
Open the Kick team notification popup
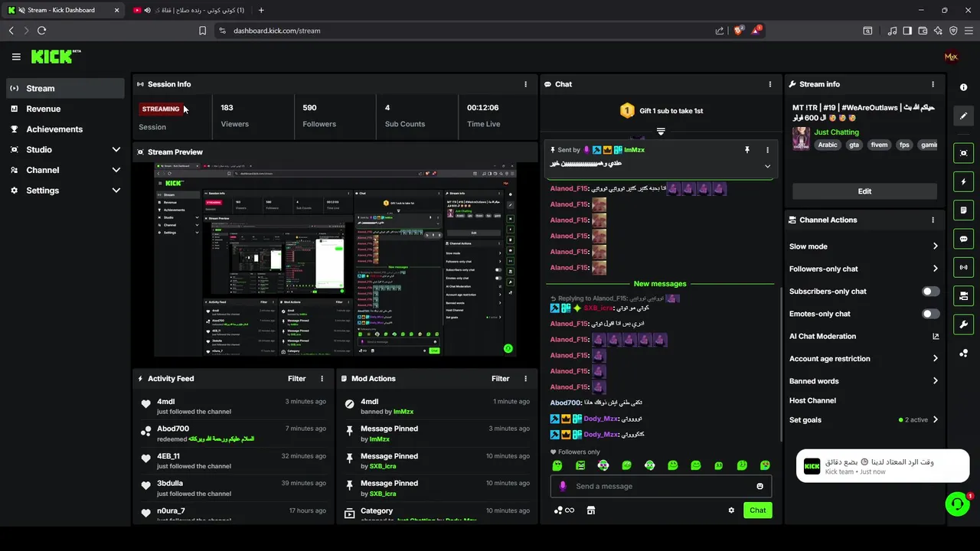[x=882, y=466]
